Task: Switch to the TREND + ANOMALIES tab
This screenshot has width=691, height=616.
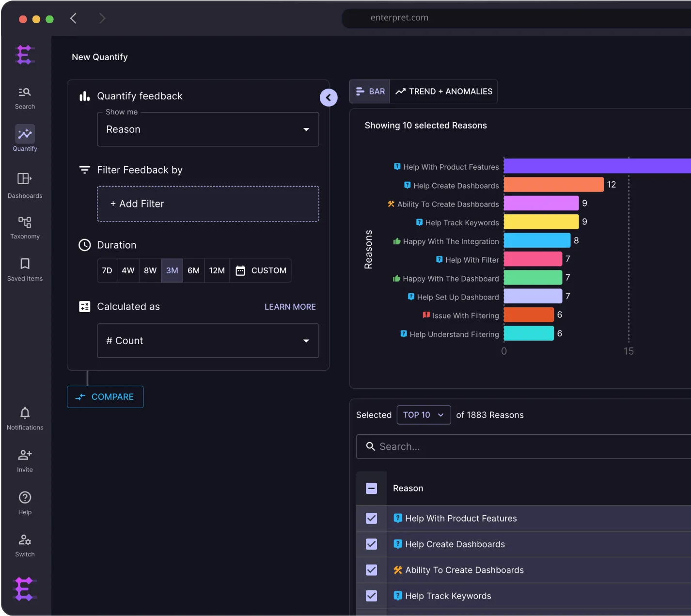Action: [x=443, y=91]
